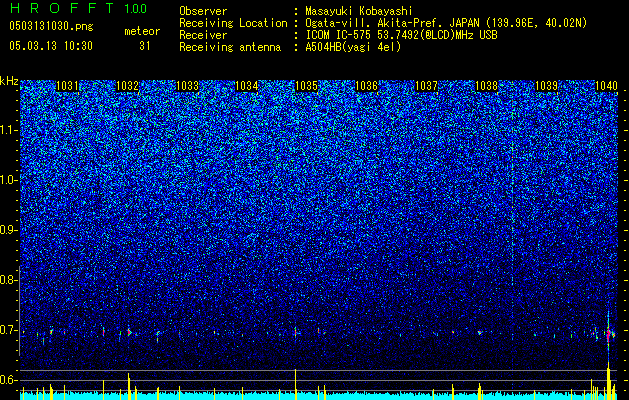Image resolution: width=629 pixels, height=400 pixels.
Task: Select the file name 0503131030.png
Action: (51, 26)
